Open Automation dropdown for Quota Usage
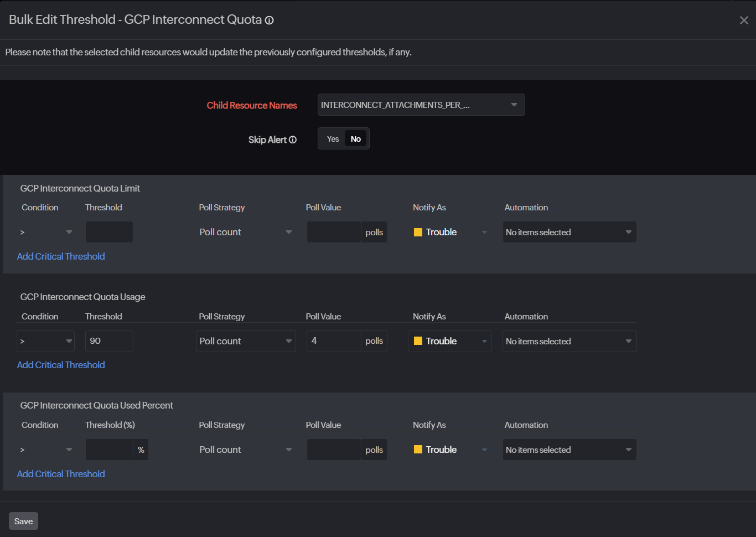 569,341
